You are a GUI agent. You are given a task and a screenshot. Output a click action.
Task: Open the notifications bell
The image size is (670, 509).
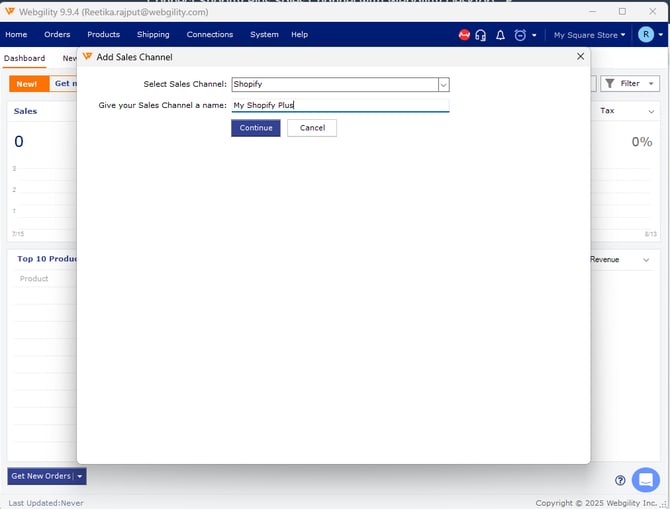point(500,35)
